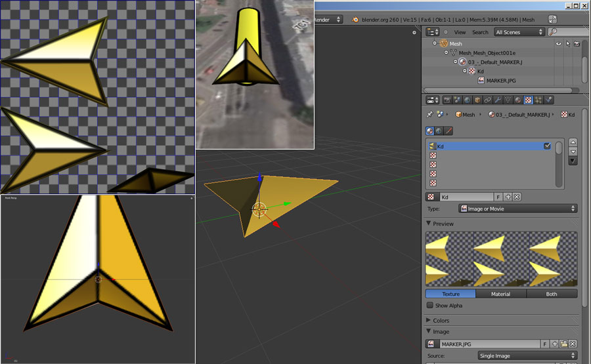Open the All Scenes dropdown
This screenshot has width=591, height=364.
519,32
